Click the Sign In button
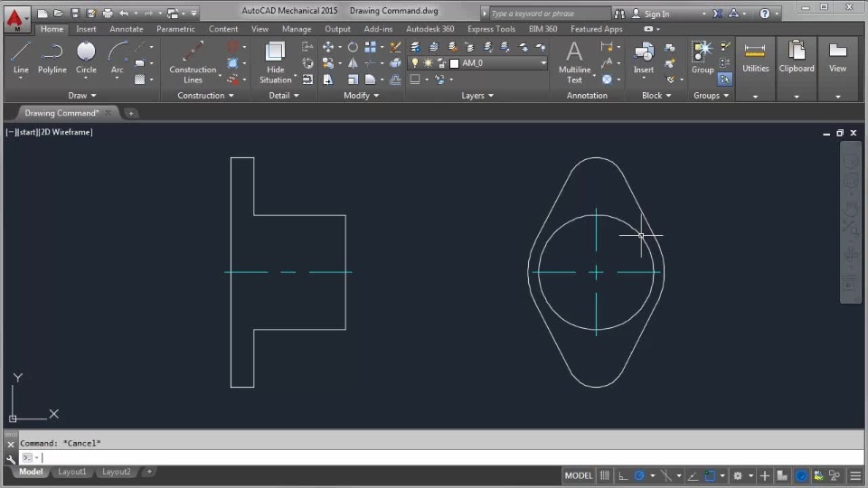 click(x=656, y=14)
